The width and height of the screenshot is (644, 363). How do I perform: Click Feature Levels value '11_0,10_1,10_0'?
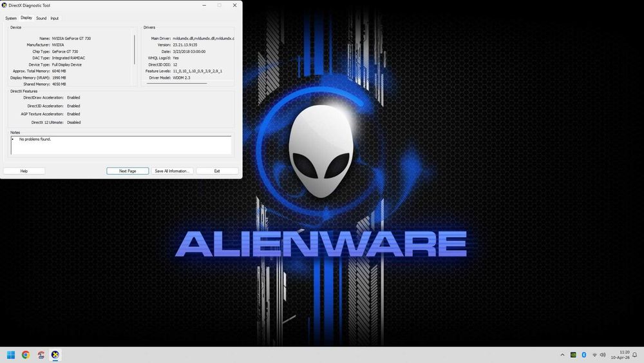point(197,71)
